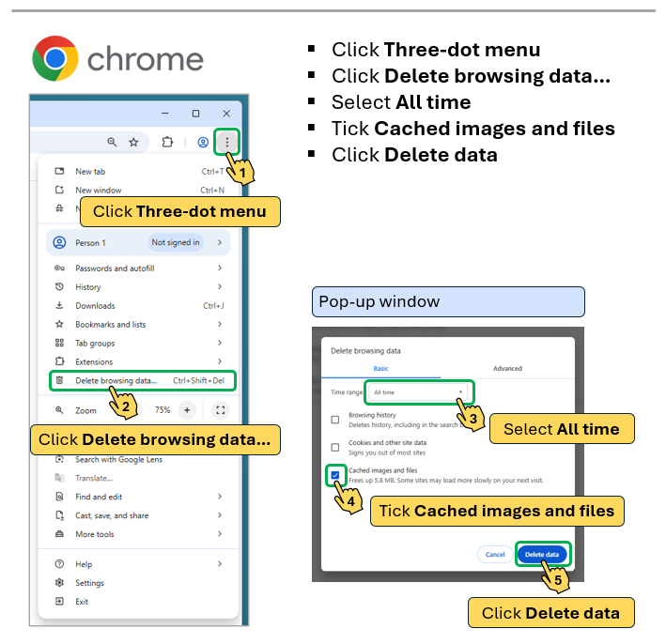Expand the Tab groups submenu arrow
Viewport: 666px width, 644px height.
(220, 343)
